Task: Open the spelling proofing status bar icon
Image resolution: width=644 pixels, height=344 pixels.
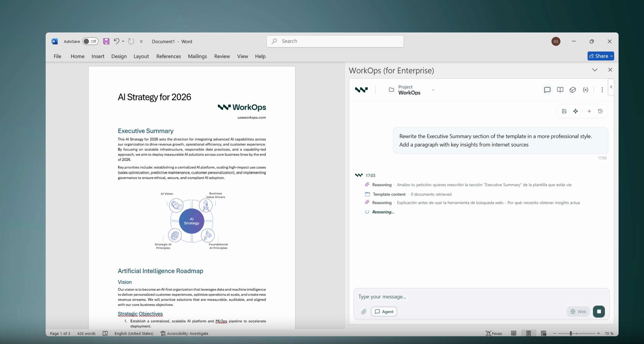Action: (x=105, y=333)
